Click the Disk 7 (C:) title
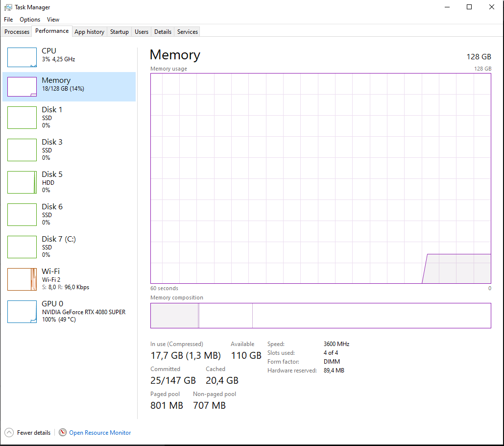This screenshot has height=446, width=504. pos(59,239)
